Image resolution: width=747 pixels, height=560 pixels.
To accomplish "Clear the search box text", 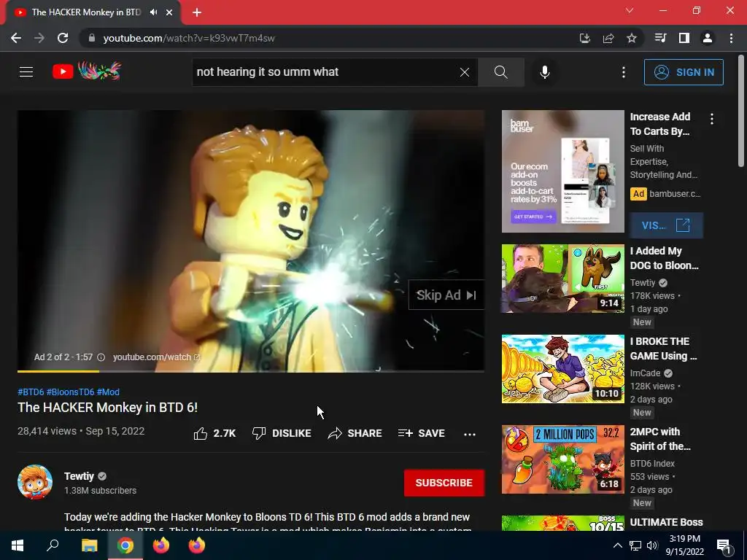I will pos(464,72).
